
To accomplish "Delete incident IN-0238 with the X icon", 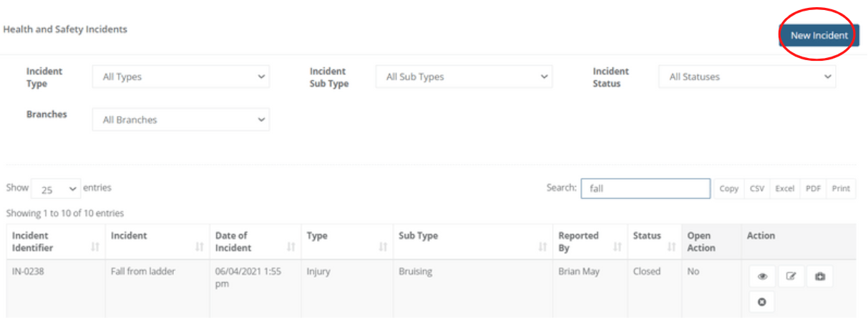I will [762, 303].
